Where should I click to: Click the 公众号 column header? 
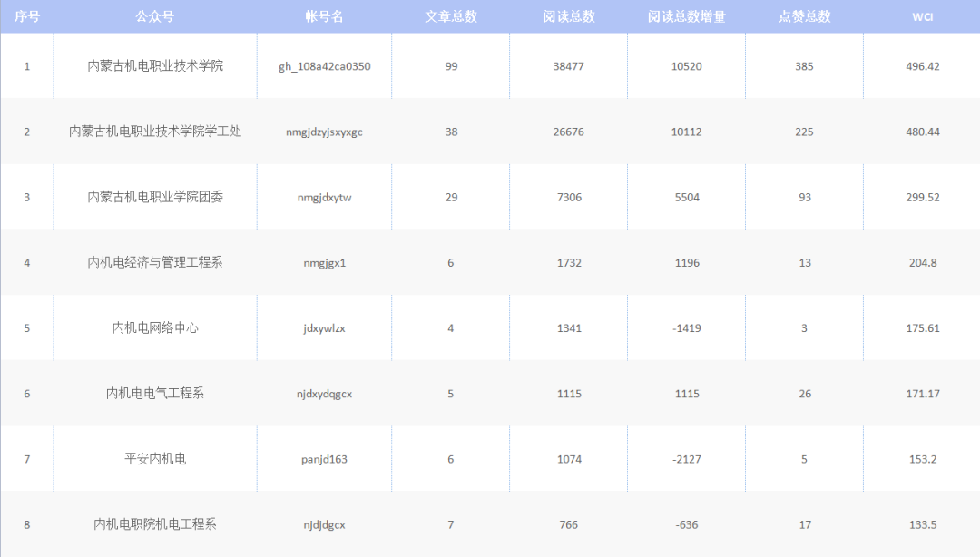point(154,16)
